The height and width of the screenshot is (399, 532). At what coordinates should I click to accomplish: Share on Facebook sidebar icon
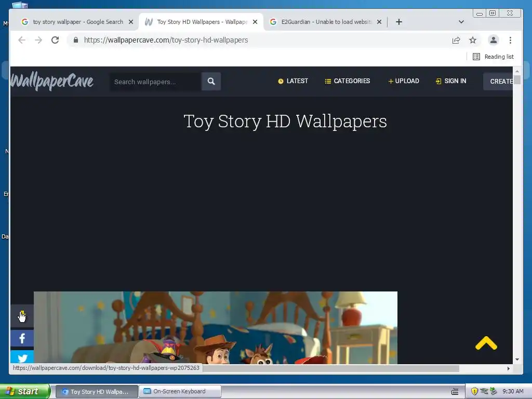(x=22, y=338)
